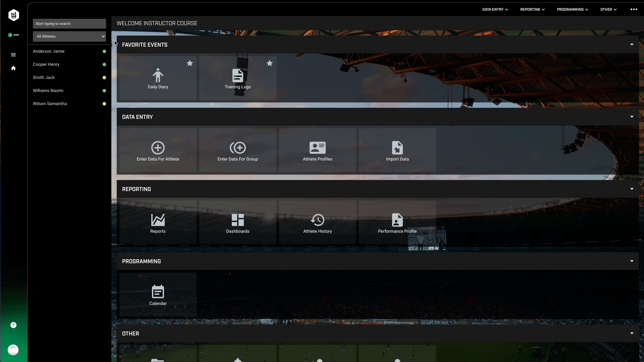Open Enter Data For Group
644x362 pixels.
coord(237,150)
